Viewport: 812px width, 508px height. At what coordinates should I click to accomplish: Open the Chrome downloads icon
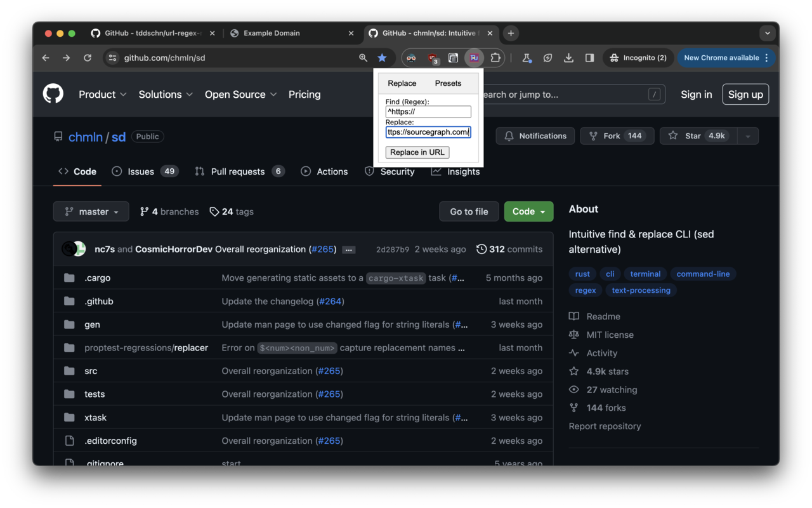coord(568,58)
